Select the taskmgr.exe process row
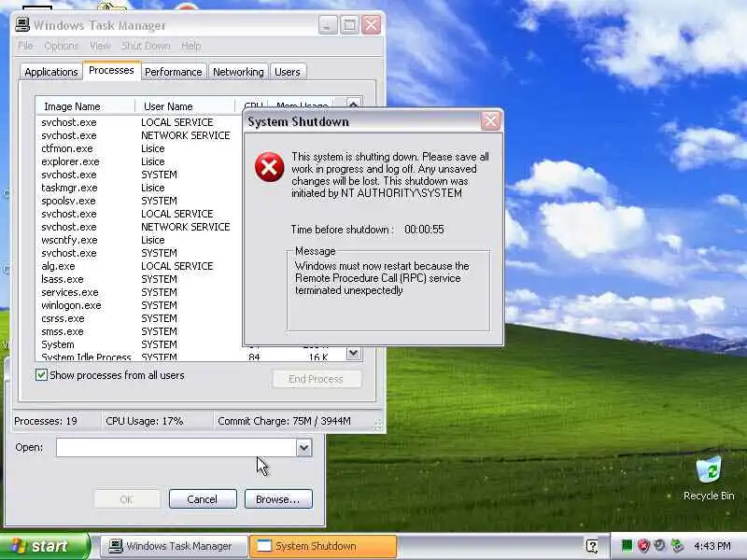747x560 pixels. pyautogui.click(x=138, y=188)
